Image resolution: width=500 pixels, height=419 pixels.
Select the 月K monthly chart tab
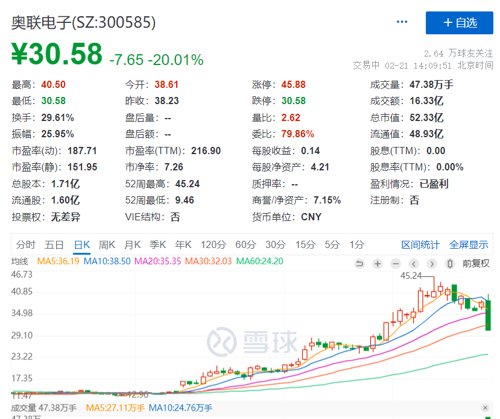point(132,245)
